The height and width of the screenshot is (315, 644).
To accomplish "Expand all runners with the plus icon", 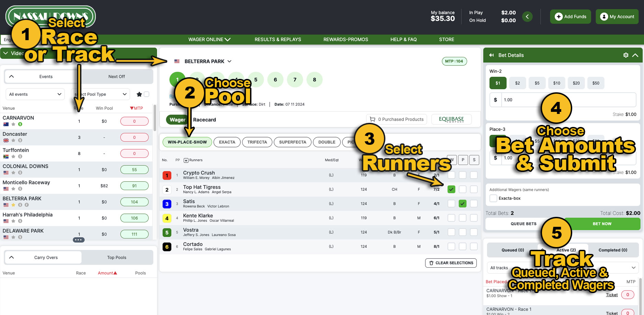I will coord(186,160).
